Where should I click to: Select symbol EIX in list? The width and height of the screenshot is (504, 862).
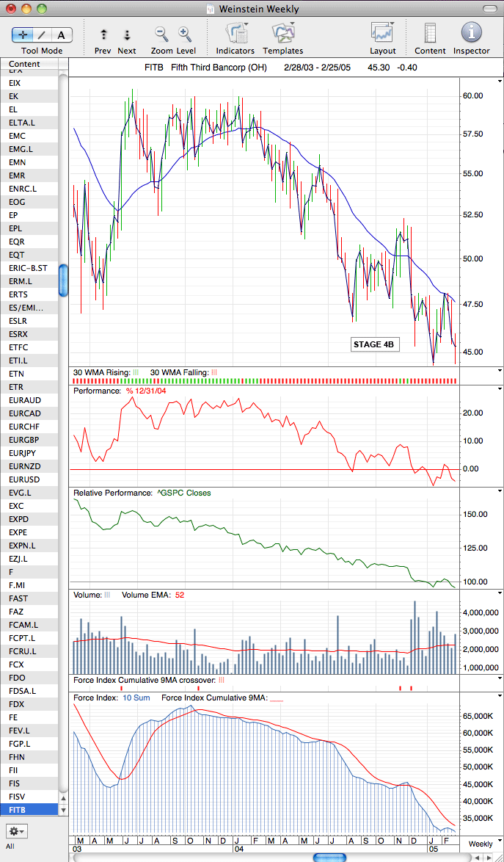coord(29,83)
